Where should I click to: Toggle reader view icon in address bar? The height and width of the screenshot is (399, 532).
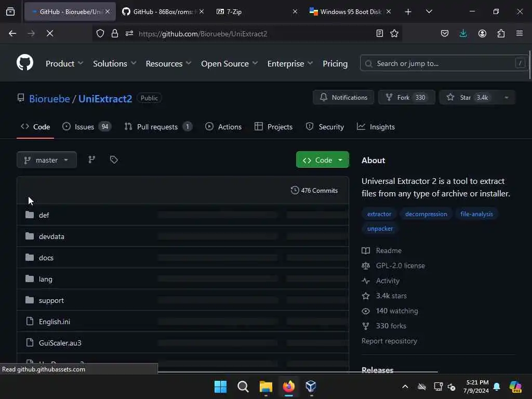pos(380,33)
